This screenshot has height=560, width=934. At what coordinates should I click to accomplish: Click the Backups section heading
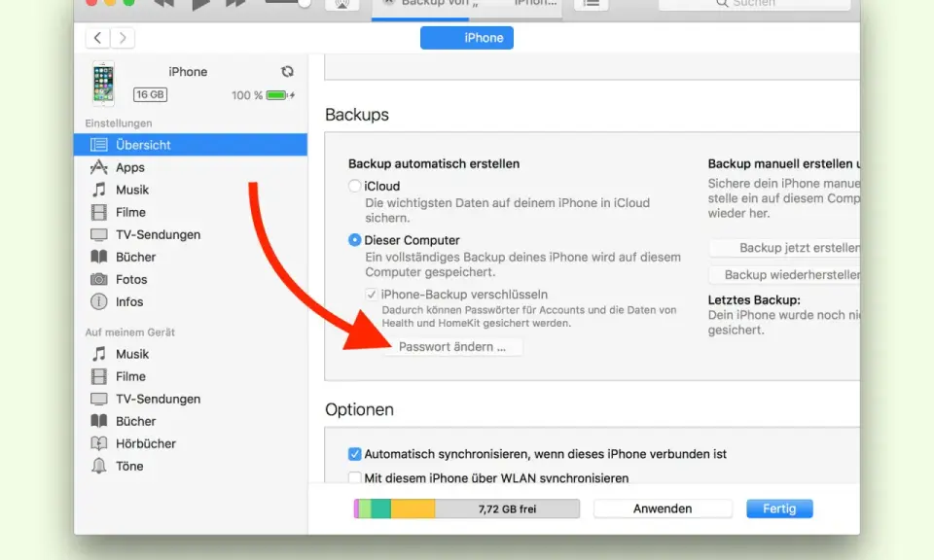[x=357, y=115]
